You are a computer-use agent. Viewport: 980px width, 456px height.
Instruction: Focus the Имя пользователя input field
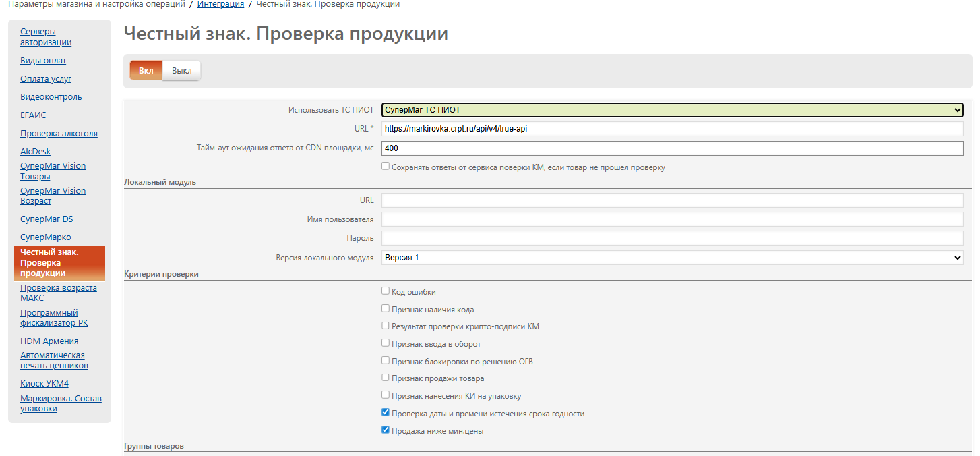point(672,219)
